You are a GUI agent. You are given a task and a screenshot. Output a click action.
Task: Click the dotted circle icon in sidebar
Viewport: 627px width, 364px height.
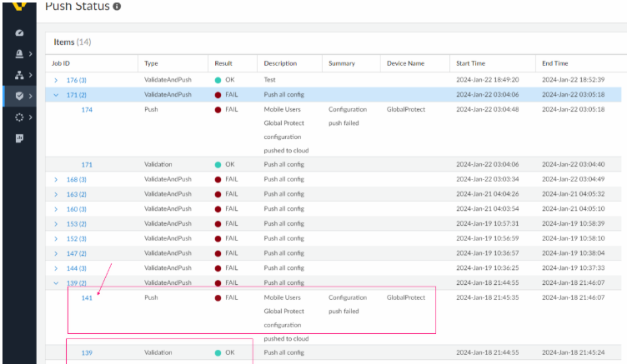point(18,117)
